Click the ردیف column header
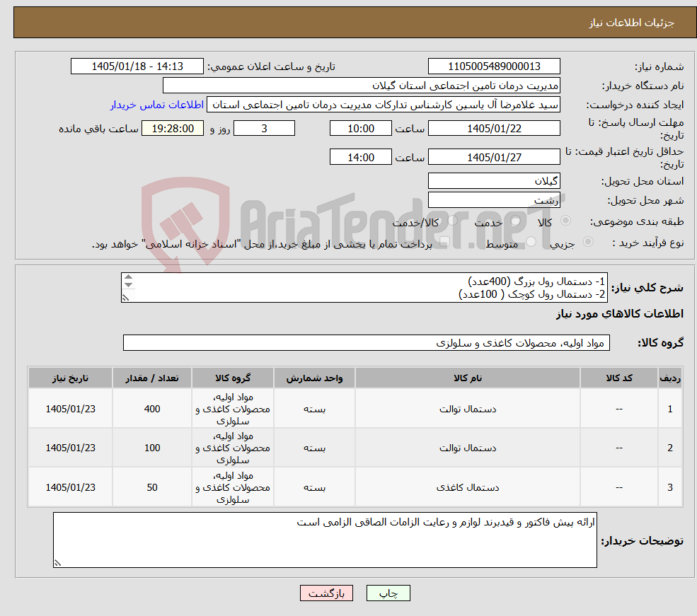Image resolution: width=697 pixels, height=616 pixels. point(670,378)
